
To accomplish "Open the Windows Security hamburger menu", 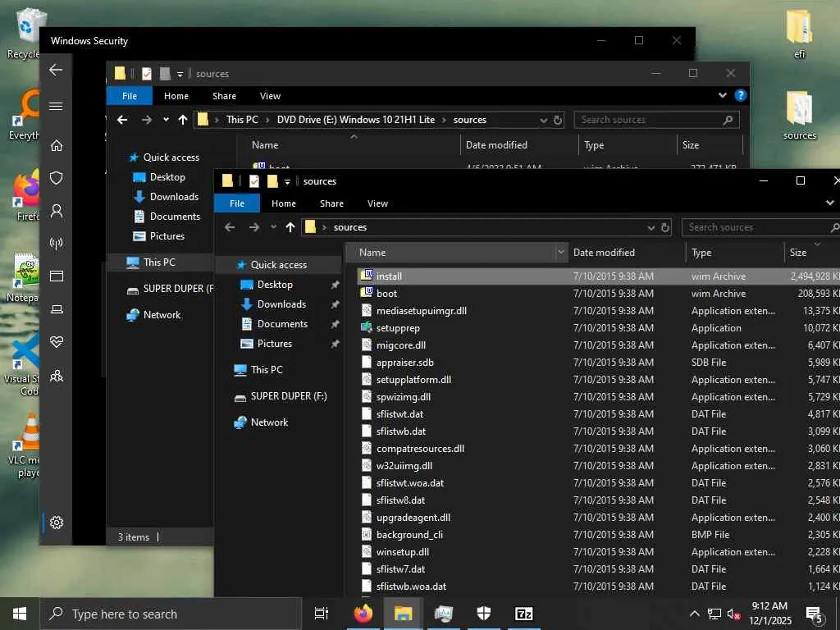I will [x=56, y=106].
